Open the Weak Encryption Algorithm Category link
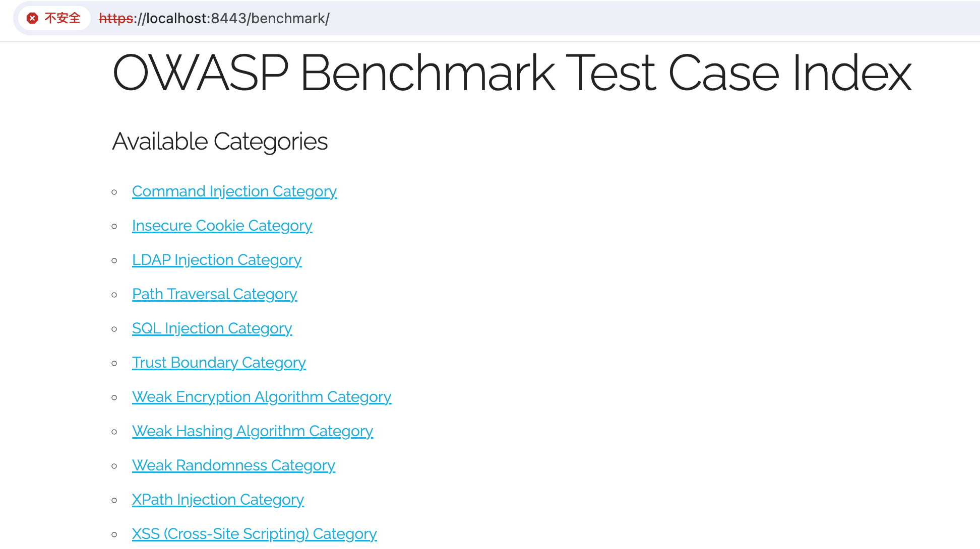 point(262,397)
